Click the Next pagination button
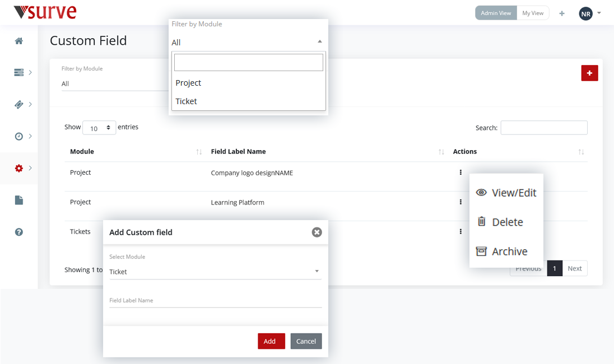 point(575,268)
